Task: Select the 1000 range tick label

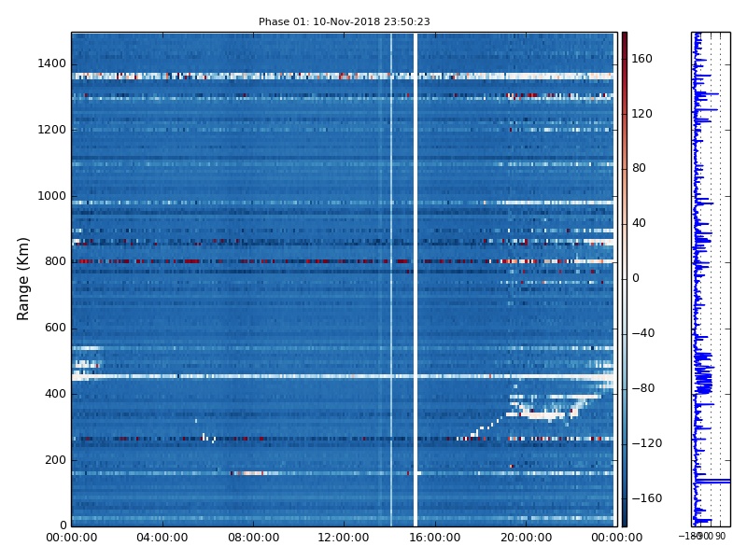Action: [52, 196]
